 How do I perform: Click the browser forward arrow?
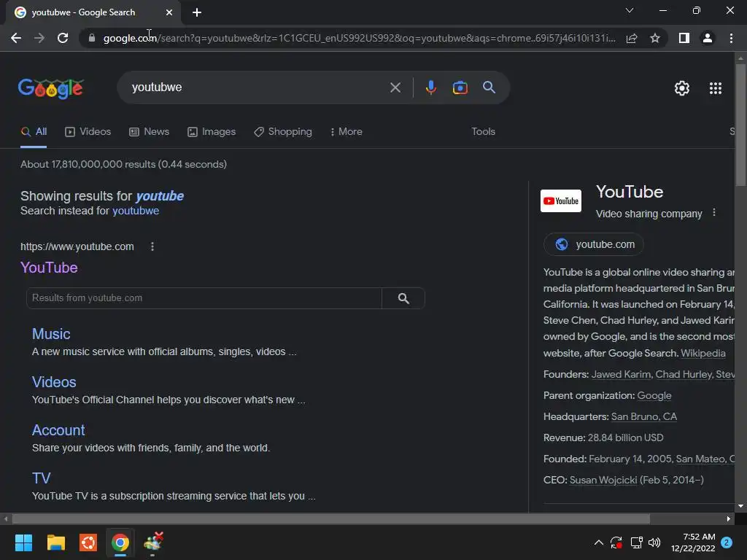tap(39, 38)
